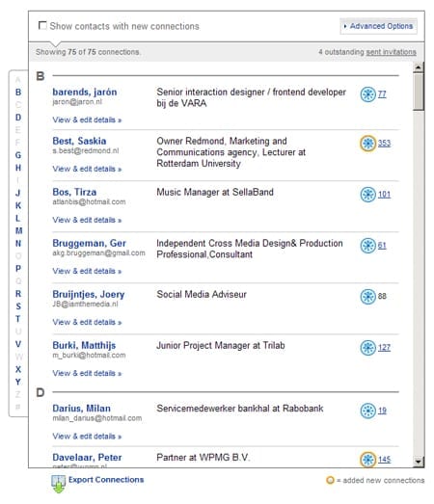
Task: Open contact Darius, Milan
Action: pyautogui.click(x=81, y=409)
